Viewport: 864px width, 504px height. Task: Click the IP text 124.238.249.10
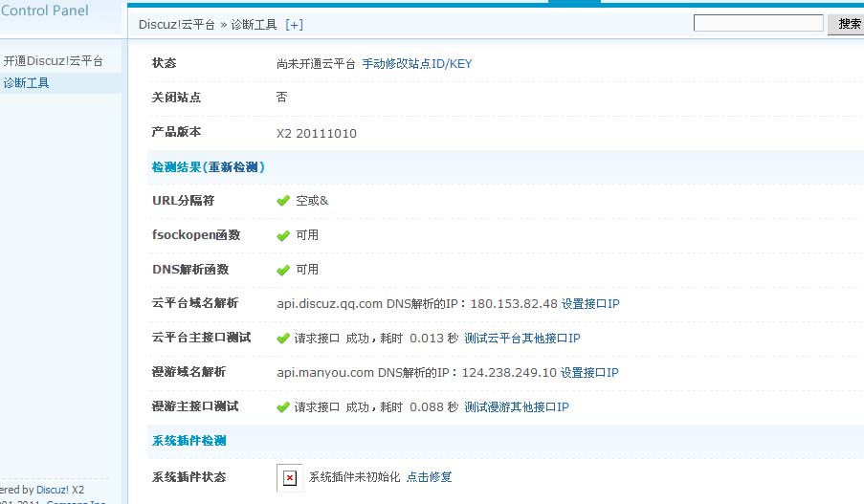pos(509,372)
